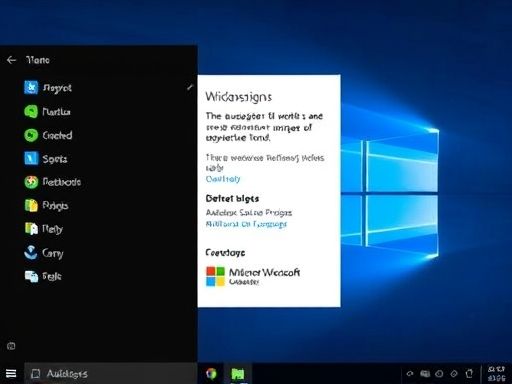
Task: Click the gray text line under Defret blgts
Action: 249,213
